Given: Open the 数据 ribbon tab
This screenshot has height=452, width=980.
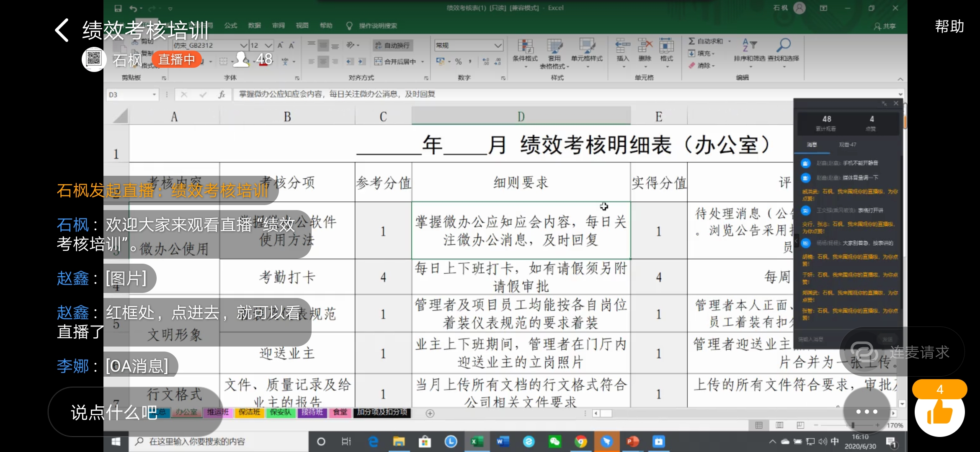Looking at the screenshot, I should [x=254, y=26].
